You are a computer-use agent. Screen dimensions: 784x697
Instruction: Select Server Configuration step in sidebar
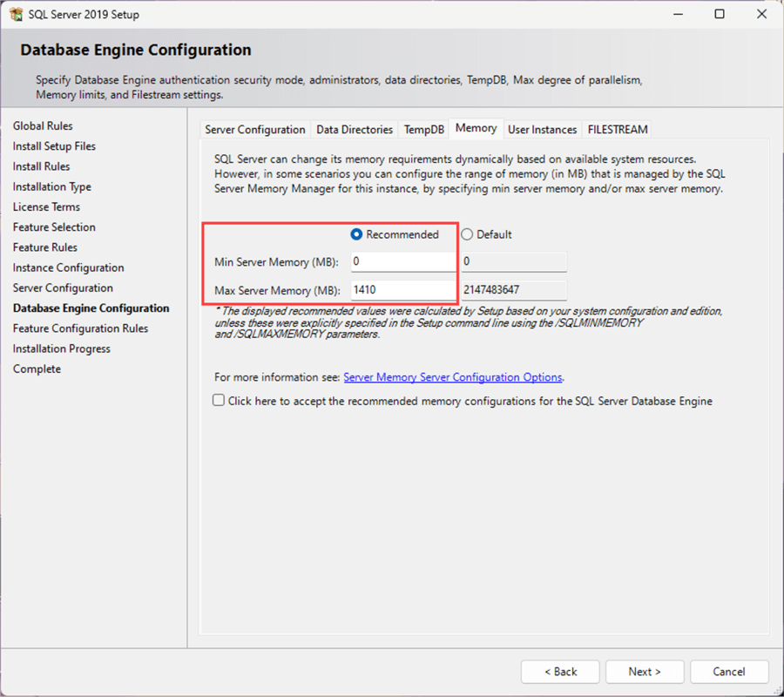point(63,288)
